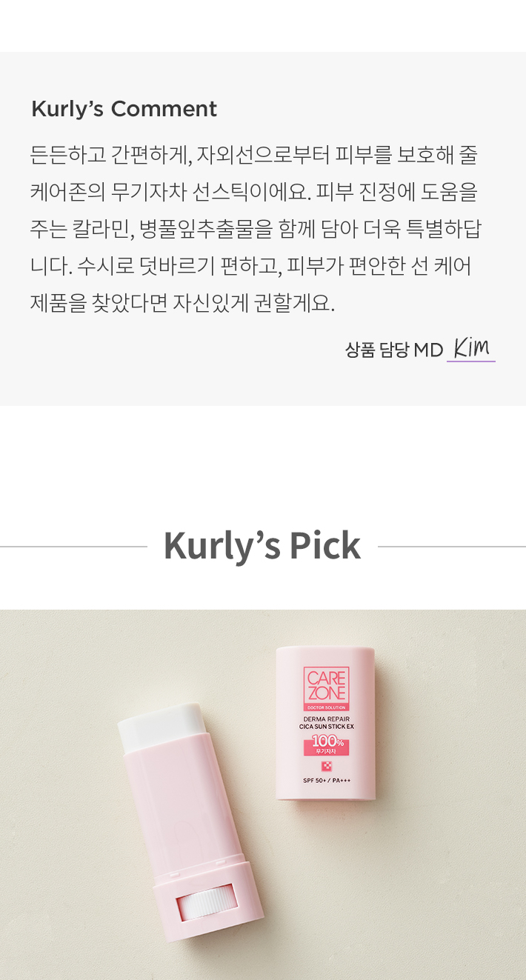Image resolution: width=526 pixels, height=980 pixels.
Task: Click the red 100% 무기자차 badge
Action: point(326,744)
